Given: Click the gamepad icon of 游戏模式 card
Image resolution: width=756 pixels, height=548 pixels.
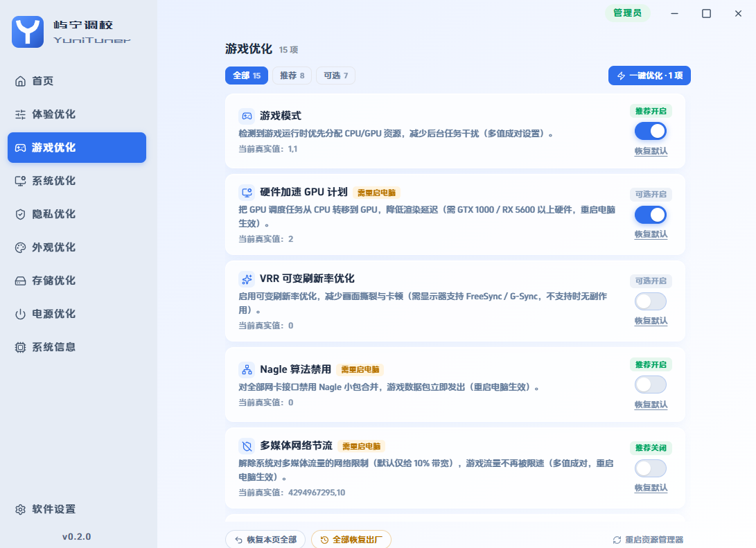Looking at the screenshot, I should (x=247, y=116).
